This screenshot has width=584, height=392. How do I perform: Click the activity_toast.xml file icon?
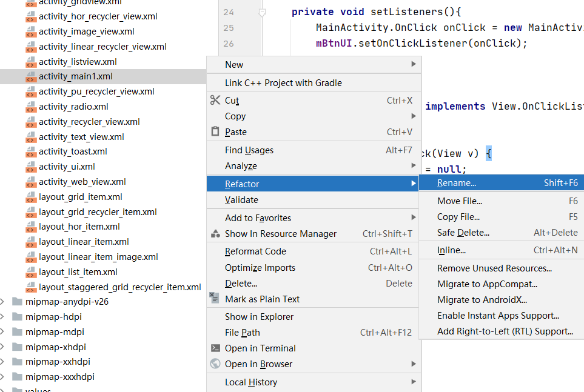tap(30, 151)
